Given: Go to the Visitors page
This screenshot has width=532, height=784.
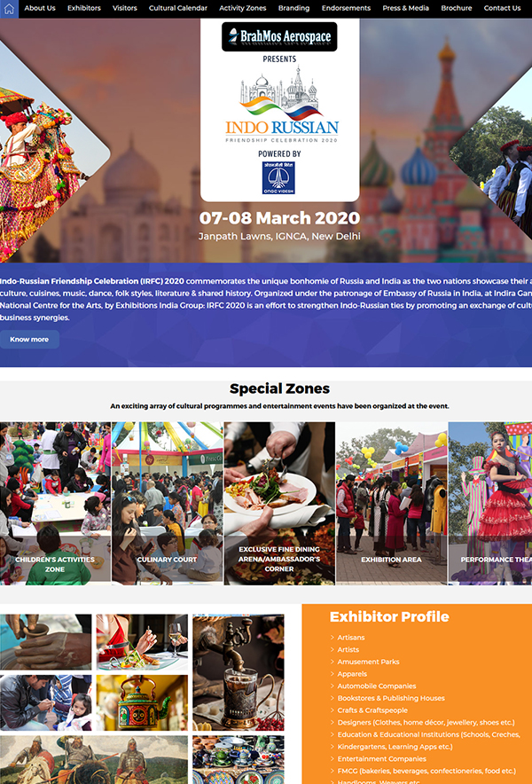Looking at the screenshot, I should (124, 8).
